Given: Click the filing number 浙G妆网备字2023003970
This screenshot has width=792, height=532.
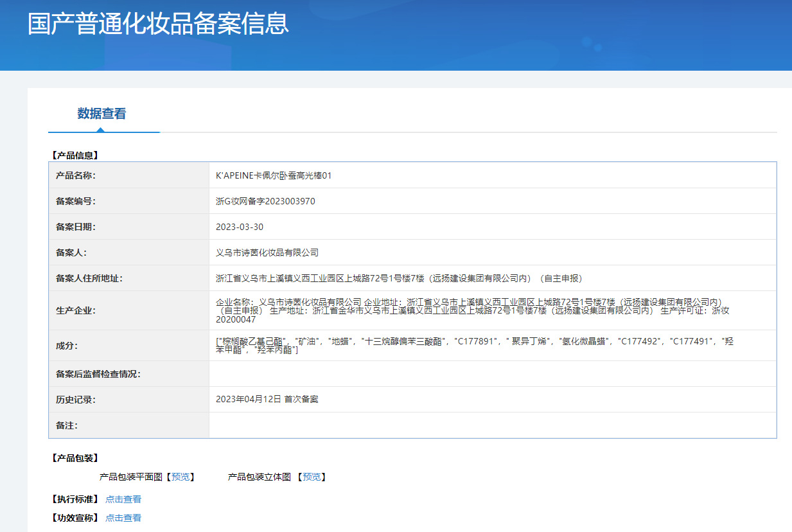Looking at the screenshot, I should coord(265,201).
